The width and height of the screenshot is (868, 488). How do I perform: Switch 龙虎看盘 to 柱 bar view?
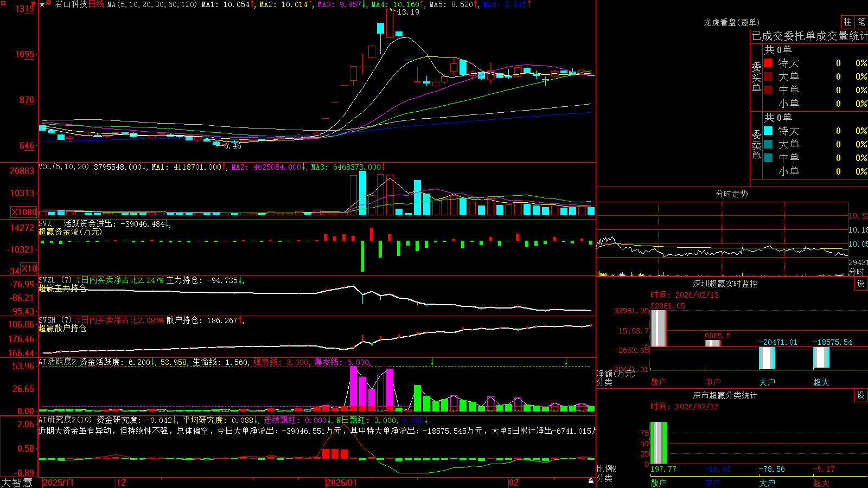(847, 22)
